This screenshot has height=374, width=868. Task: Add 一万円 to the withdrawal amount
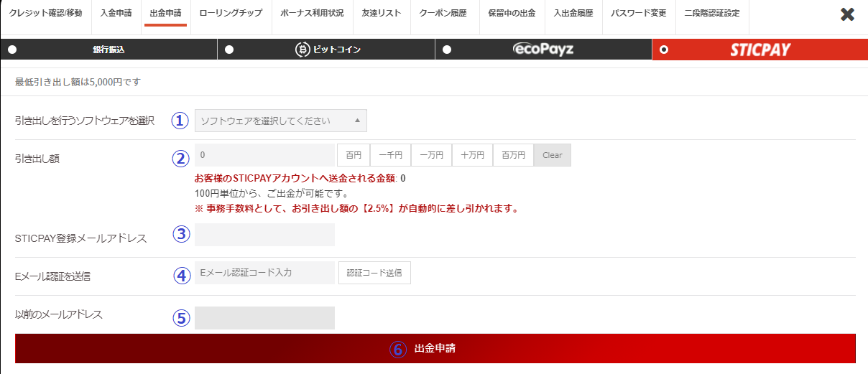coord(431,155)
